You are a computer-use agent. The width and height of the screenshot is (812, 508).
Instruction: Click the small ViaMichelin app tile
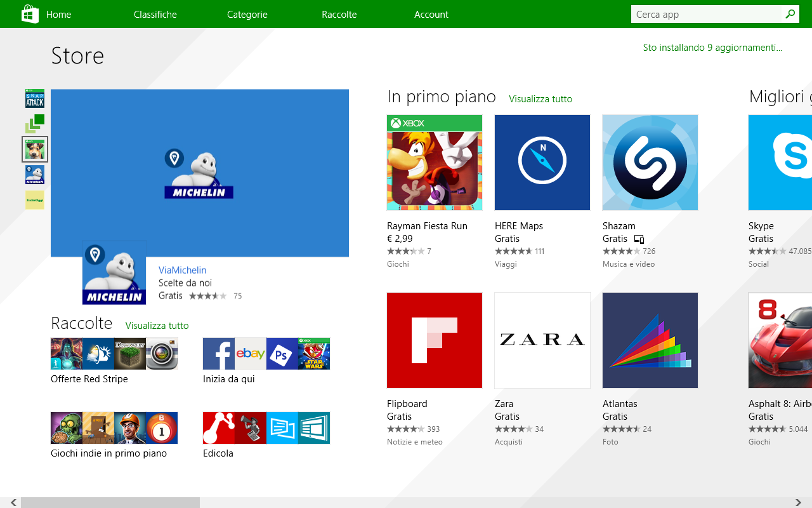click(x=114, y=273)
